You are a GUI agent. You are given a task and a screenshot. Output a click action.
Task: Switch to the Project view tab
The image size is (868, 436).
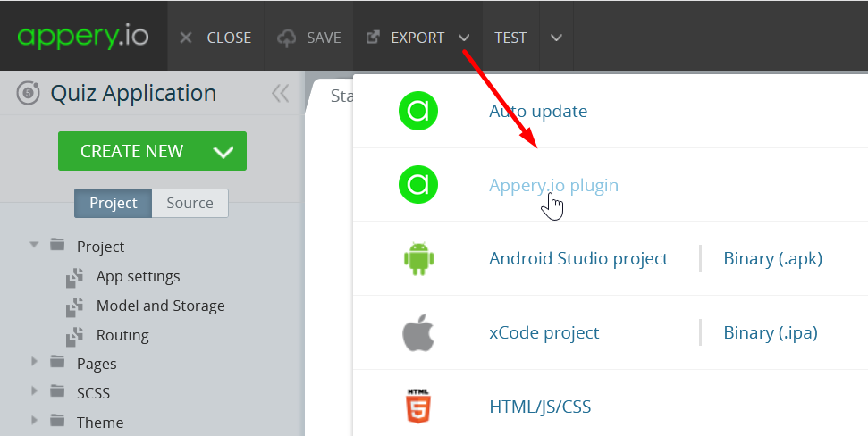point(114,203)
